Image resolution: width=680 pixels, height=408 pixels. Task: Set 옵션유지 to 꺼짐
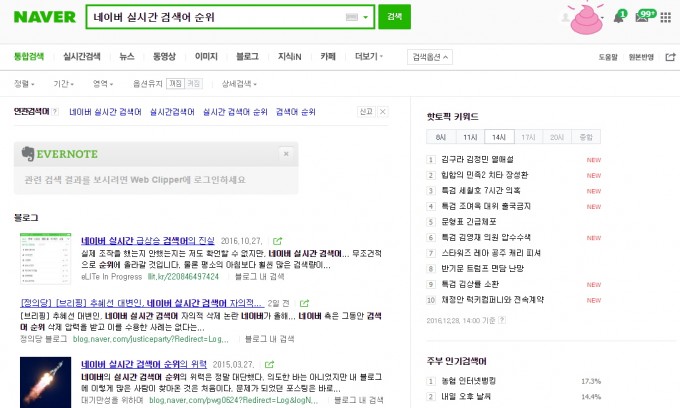tap(176, 83)
